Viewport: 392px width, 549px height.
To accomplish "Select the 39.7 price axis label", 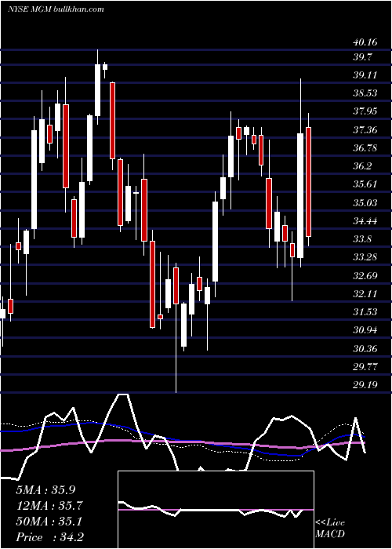I will click(x=362, y=57).
